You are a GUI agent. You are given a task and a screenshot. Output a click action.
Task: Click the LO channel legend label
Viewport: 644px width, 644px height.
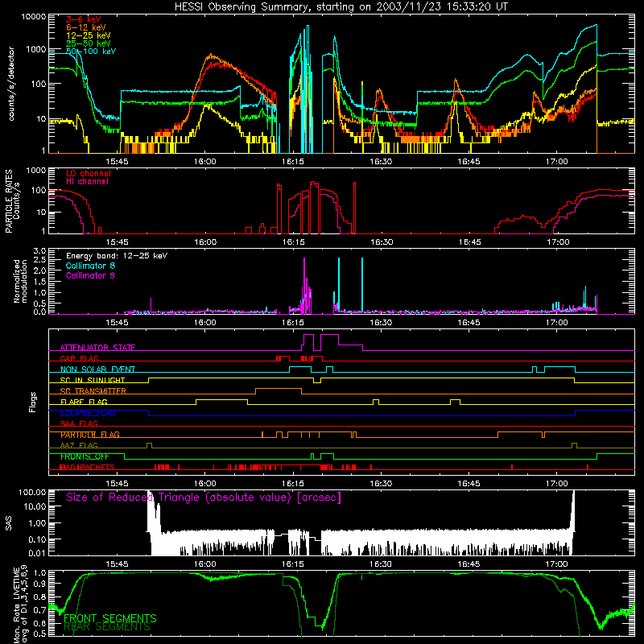coord(89,173)
